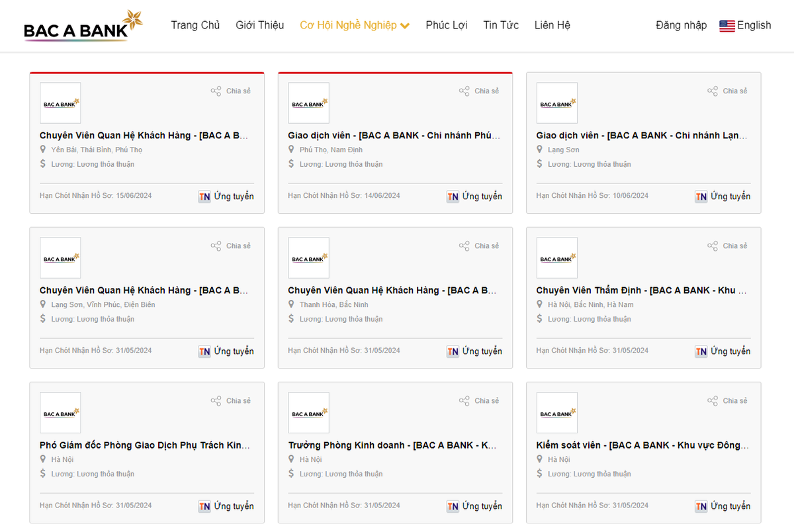Share the Kiểm soát viên job card

pyautogui.click(x=727, y=400)
